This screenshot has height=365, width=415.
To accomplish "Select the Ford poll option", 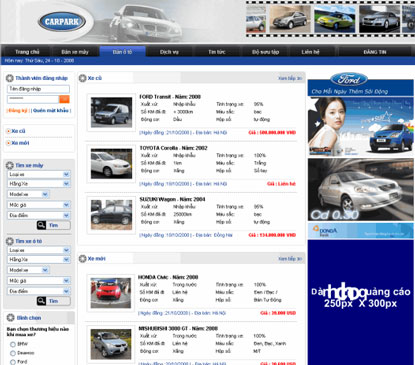I will (13, 362).
